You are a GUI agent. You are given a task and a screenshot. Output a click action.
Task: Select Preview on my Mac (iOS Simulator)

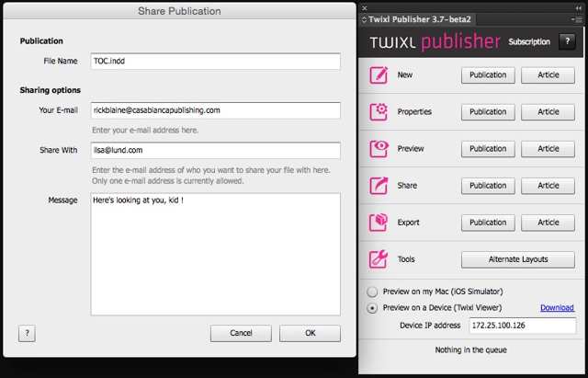point(372,292)
